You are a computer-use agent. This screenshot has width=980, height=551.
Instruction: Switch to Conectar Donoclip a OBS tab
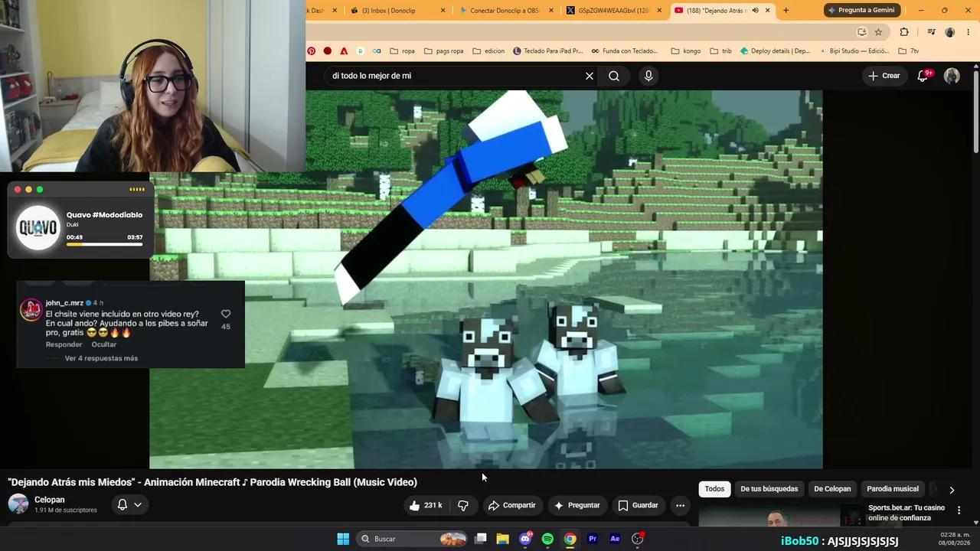[505, 10]
